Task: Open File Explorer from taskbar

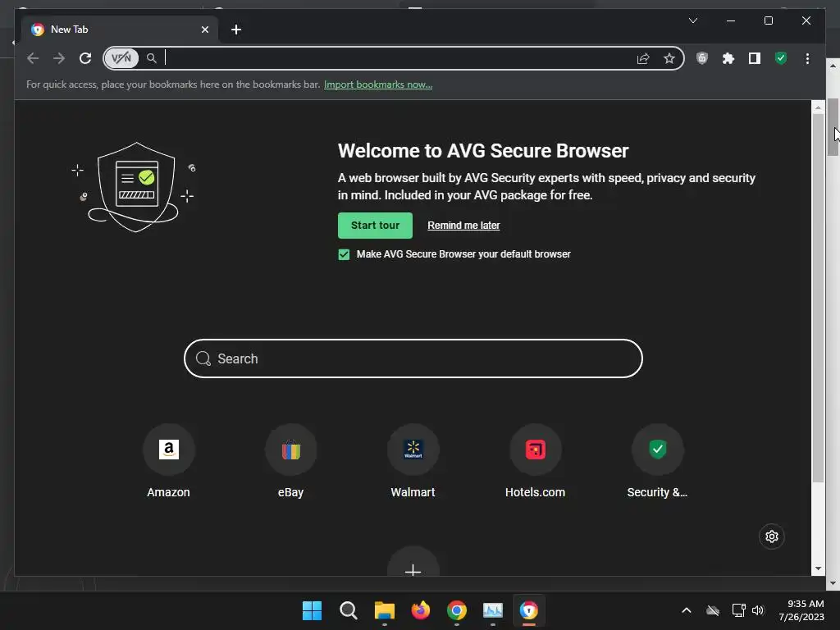Action: tap(384, 610)
